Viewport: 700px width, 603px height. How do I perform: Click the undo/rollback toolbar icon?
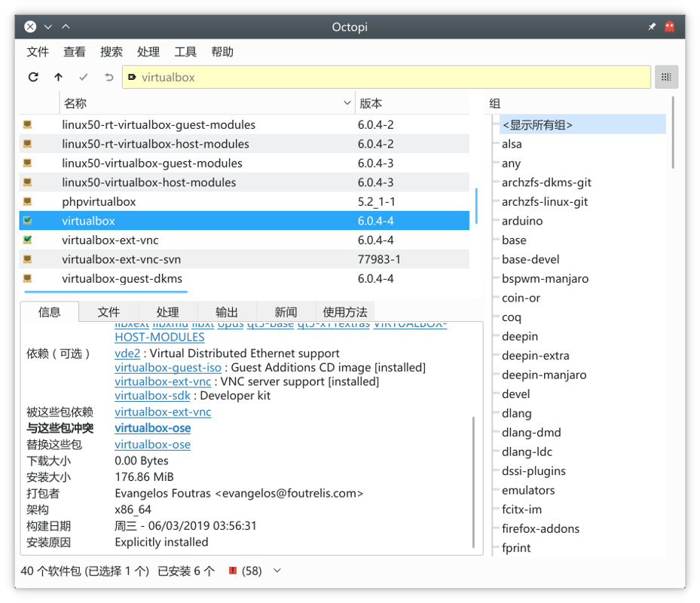109,77
